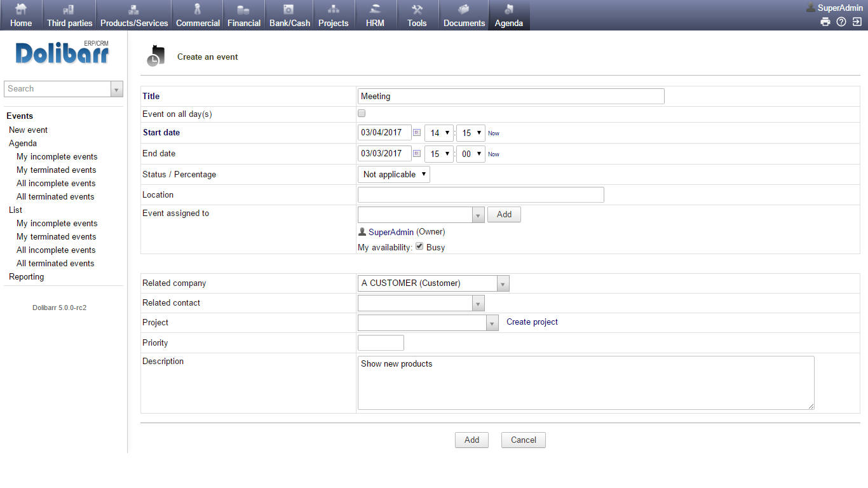This screenshot has height=488, width=868.
Task: Open the start time hour dropdown showing 14
Action: click(x=438, y=133)
